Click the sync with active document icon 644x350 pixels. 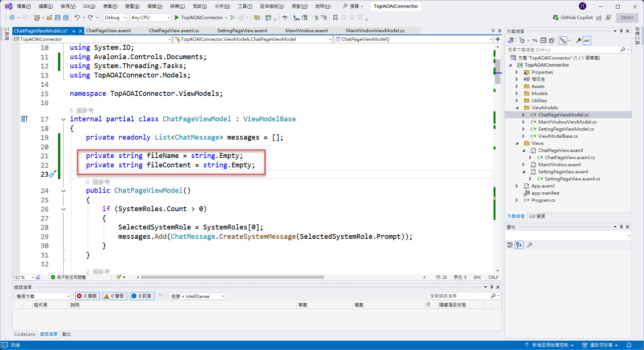535,40
